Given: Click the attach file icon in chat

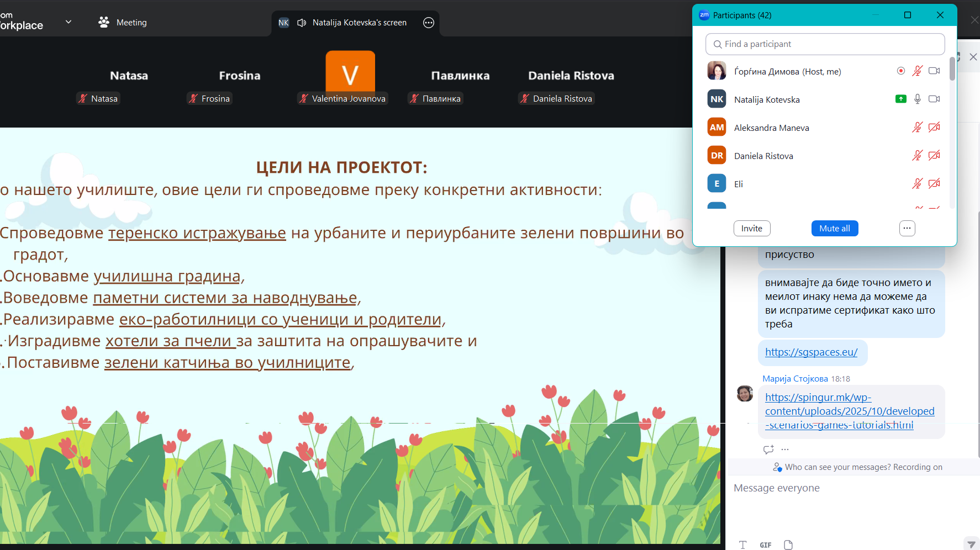Looking at the screenshot, I should coord(788,545).
